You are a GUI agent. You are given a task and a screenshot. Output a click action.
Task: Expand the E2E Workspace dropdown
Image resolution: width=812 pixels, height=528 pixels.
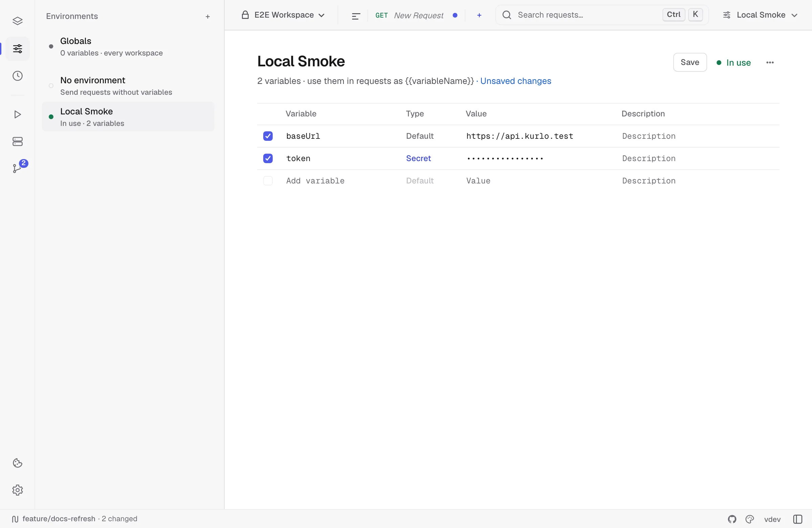coord(283,15)
